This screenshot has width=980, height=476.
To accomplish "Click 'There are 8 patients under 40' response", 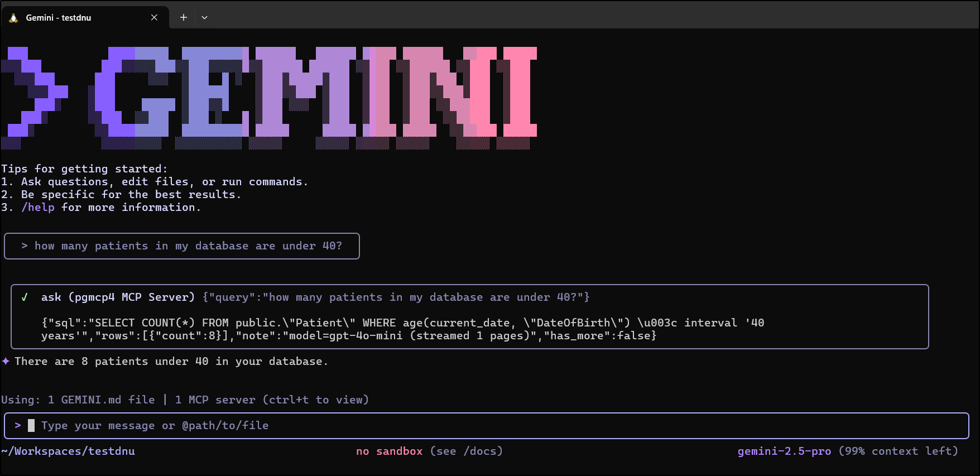I will click(171, 362).
